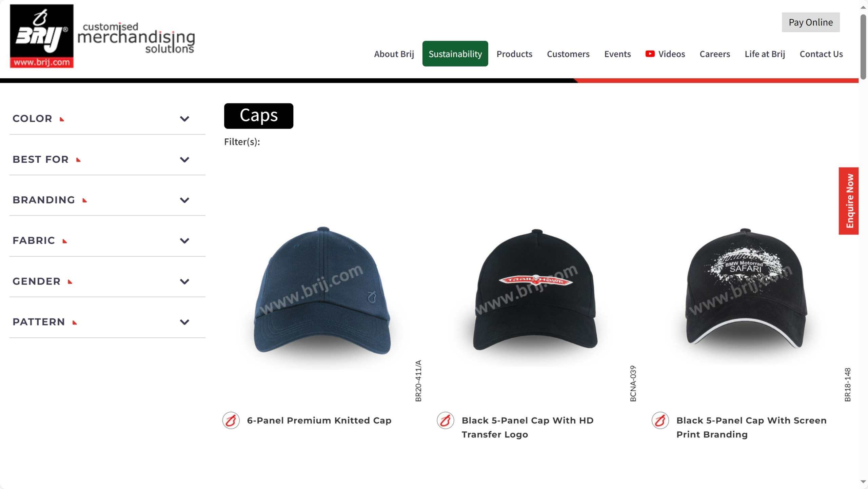Viewport: 868px width, 489px height.
Task: Click the YouTube icon beside Videos
Action: 650,54
